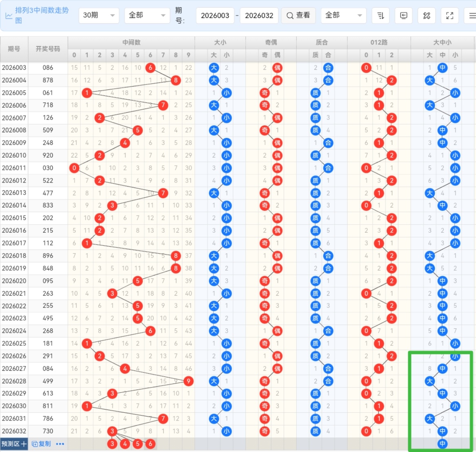Screen dimensions: 476x452
Task: Enter fullscreen with the expand icon
Action: click(x=449, y=16)
